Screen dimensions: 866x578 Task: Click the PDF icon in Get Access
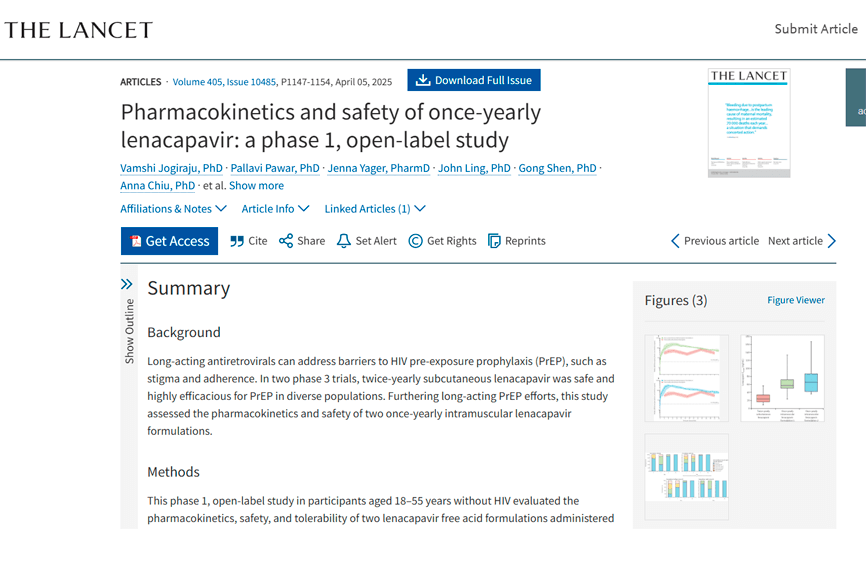135,241
